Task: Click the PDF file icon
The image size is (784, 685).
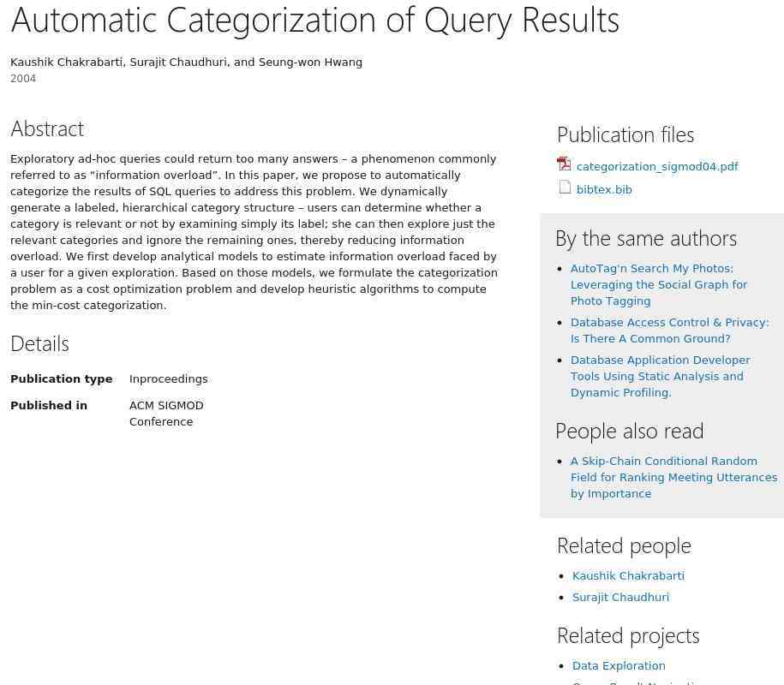Action: coord(564,164)
